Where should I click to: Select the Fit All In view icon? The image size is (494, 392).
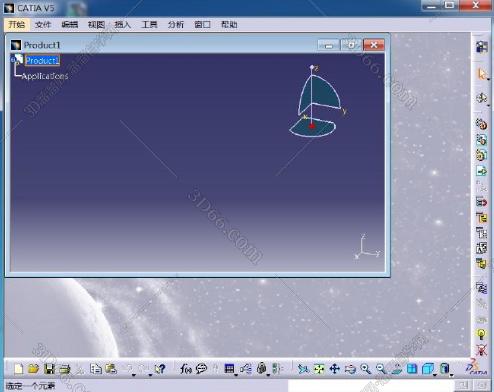point(319,369)
